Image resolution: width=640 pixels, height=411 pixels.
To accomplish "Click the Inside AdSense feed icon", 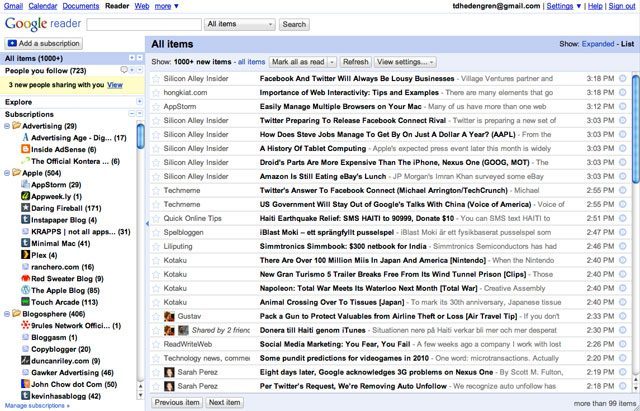I will (x=25, y=149).
